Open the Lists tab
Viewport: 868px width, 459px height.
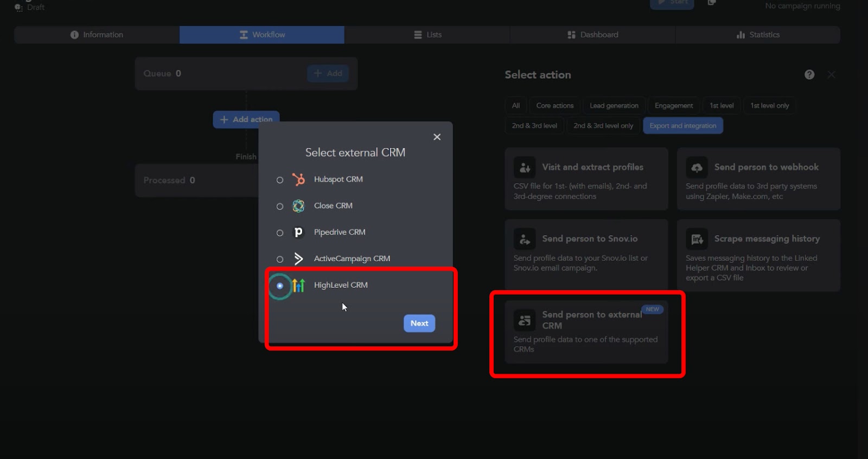pyautogui.click(x=427, y=35)
